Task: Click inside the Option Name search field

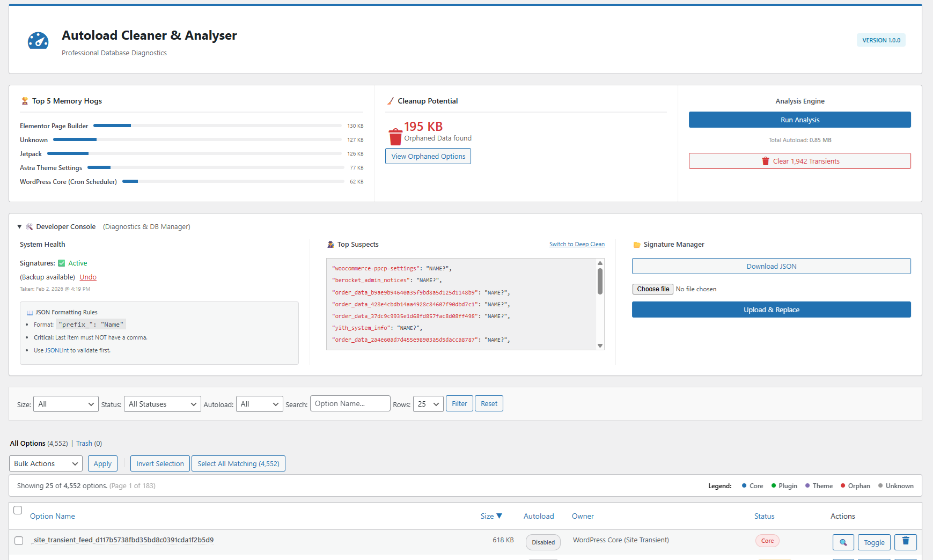Action: [x=350, y=403]
